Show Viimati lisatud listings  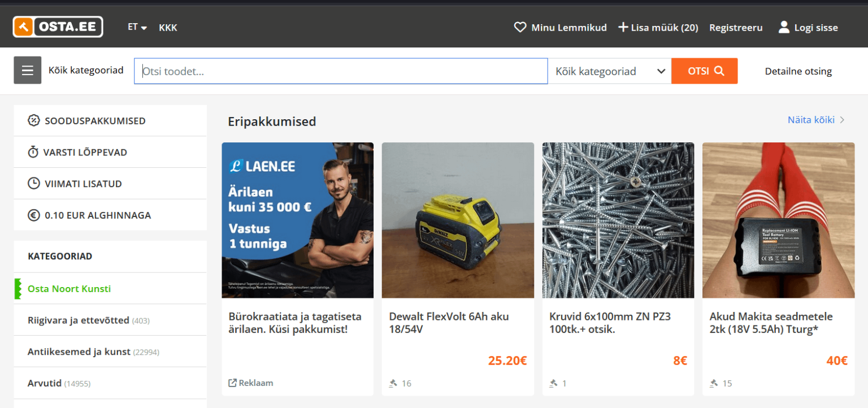(x=110, y=184)
